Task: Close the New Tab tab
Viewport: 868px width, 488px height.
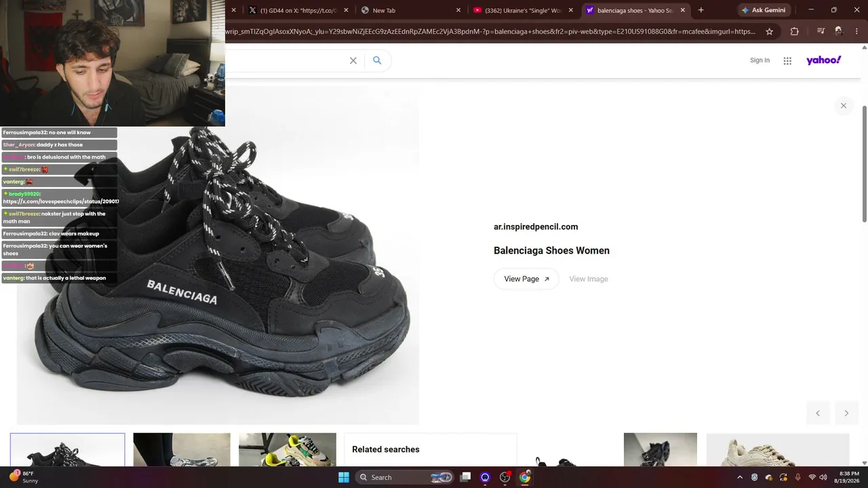Action: [458, 10]
